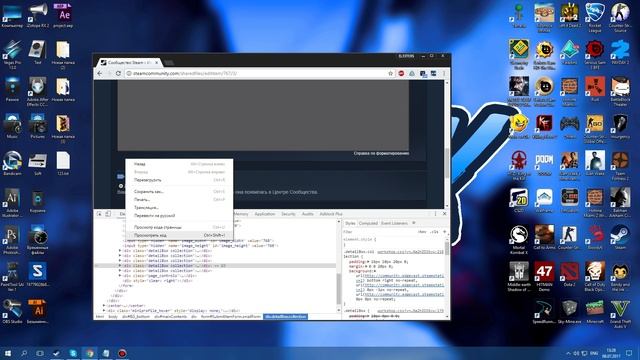The height and width of the screenshot is (360, 640).
Task: Open the Bandicam desktop shortcut
Action: pyautogui.click(x=12, y=163)
